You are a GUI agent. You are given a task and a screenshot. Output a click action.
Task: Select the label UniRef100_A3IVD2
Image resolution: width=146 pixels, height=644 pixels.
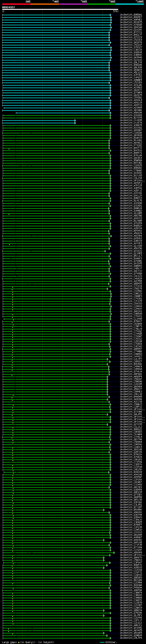tap(131, 128)
